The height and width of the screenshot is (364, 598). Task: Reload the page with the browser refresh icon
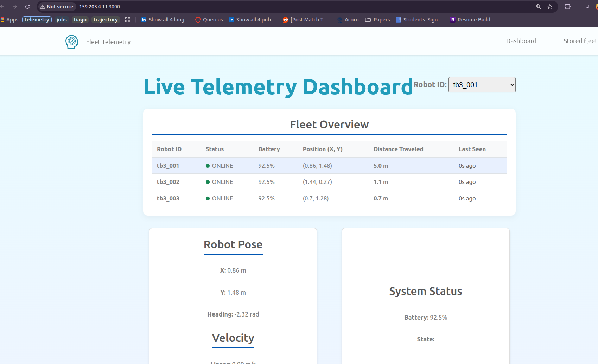(x=27, y=7)
